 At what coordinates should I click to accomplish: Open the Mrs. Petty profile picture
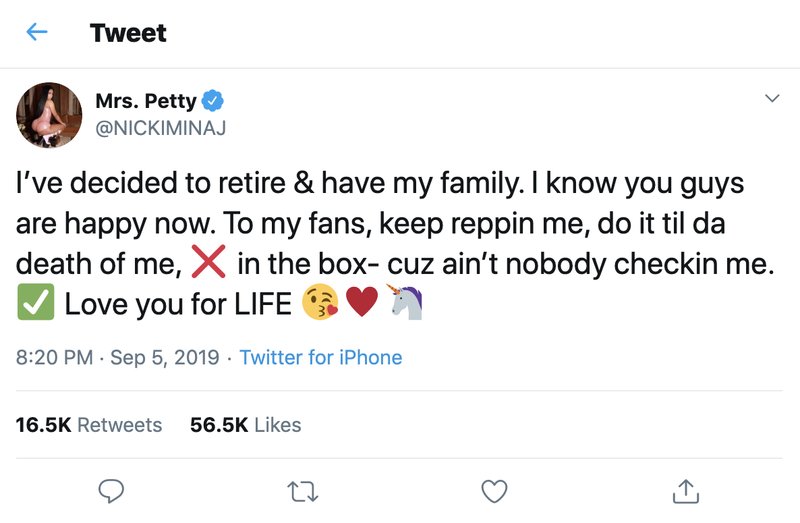click(x=48, y=115)
